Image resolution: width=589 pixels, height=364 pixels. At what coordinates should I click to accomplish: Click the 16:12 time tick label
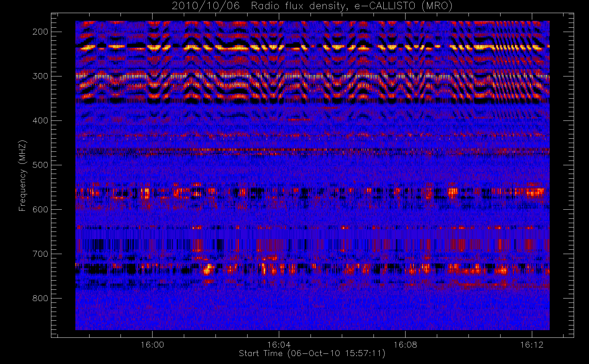tap(532, 345)
